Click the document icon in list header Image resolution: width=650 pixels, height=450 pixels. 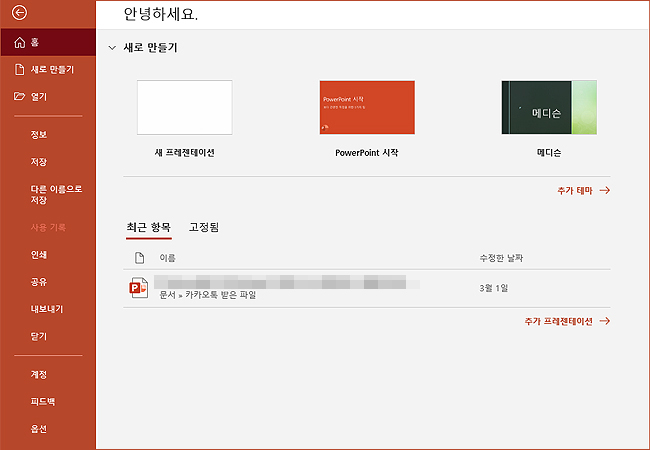tap(140, 258)
